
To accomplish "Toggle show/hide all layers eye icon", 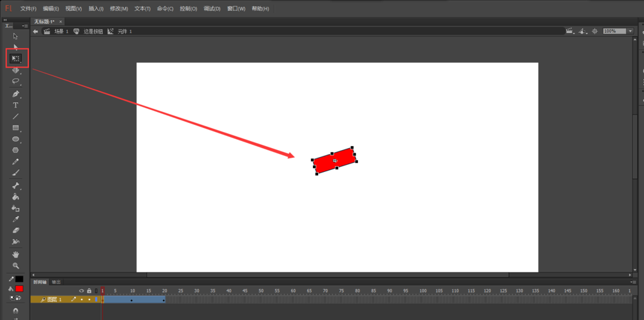I will pos(81,291).
